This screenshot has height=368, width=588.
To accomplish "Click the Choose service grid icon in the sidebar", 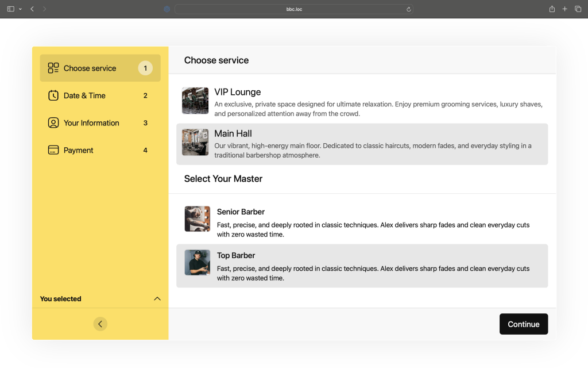I will click(x=53, y=68).
